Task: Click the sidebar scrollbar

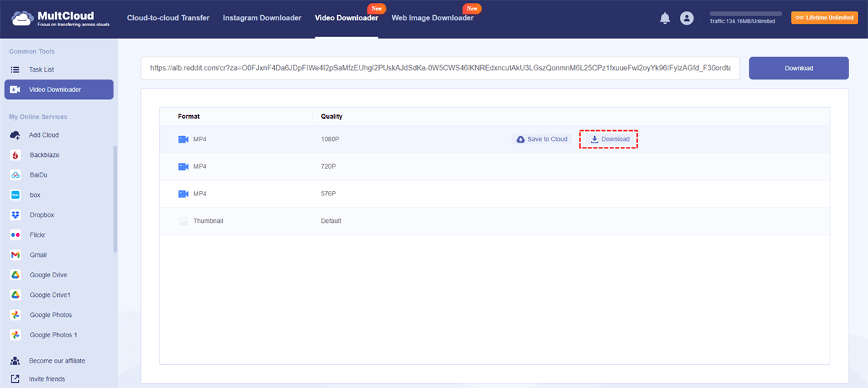Action: tap(115, 199)
